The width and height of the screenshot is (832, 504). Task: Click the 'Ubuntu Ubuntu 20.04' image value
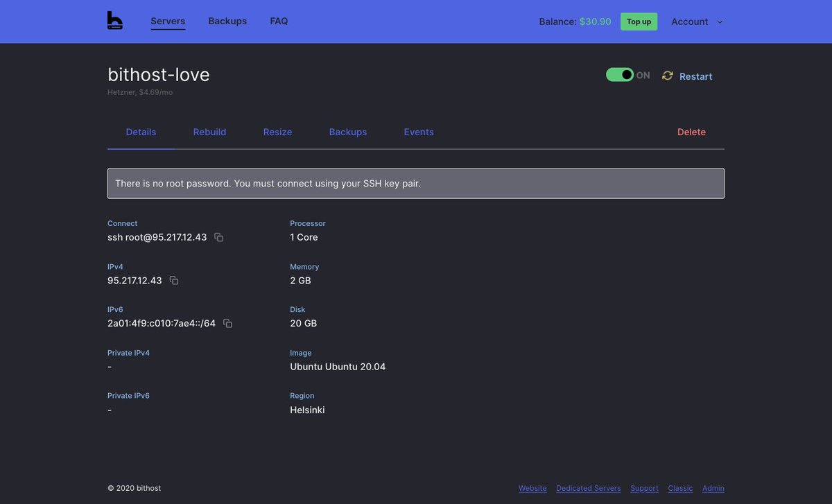pos(338,367)
